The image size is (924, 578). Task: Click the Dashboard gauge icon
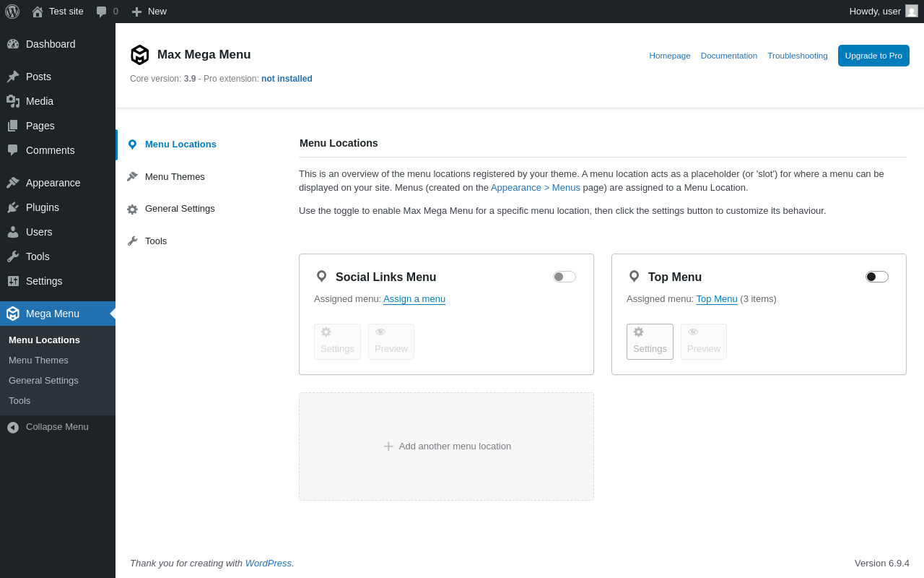(13, 44)
